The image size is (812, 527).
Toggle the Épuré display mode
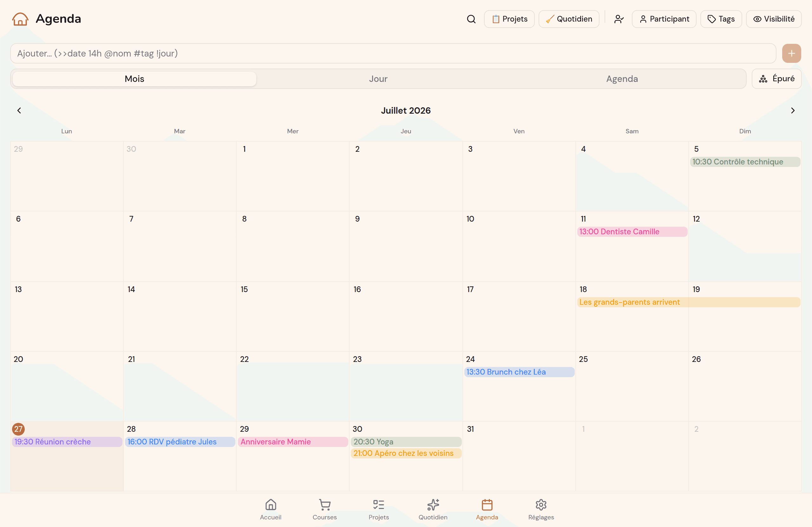pos(776,79)
